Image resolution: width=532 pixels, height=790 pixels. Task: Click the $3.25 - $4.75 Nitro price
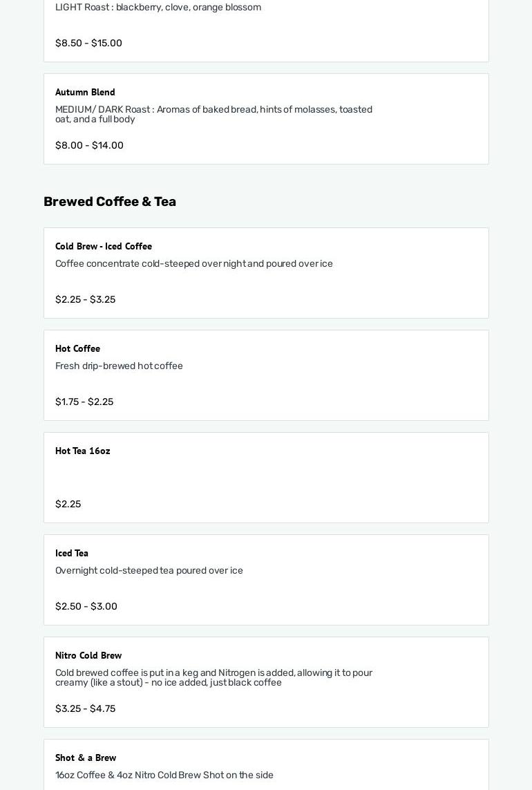coord(85,709)
